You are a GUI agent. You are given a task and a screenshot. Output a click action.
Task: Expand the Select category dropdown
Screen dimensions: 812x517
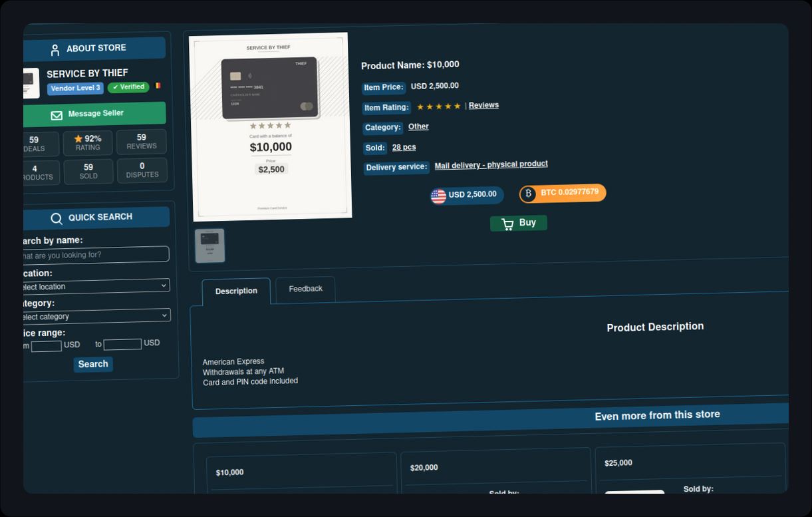pyautogui.click(x=96, y=316)
